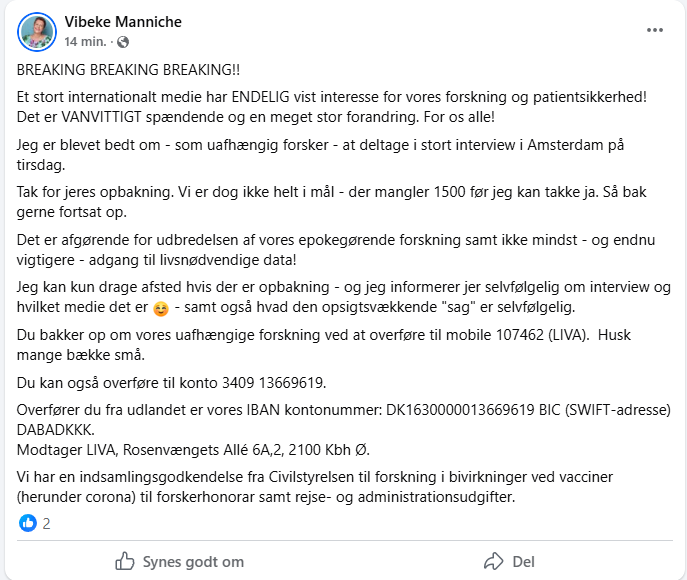Screen dimensions: 687x580
Task: Click the BREAKING BREAKING BREAKING!! headline text
Action: coord(128,70)
